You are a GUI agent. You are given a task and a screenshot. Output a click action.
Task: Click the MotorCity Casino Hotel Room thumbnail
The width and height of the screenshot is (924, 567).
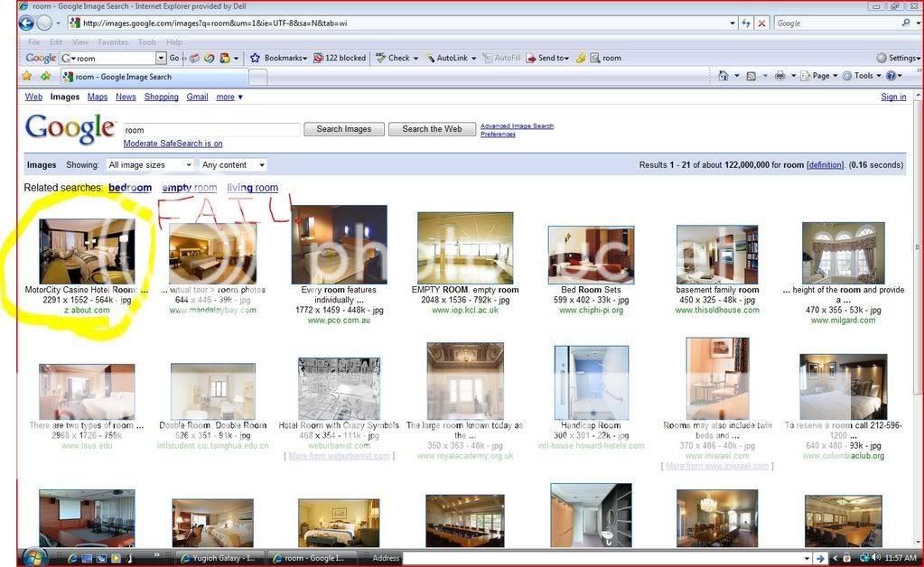pos(87,250)
